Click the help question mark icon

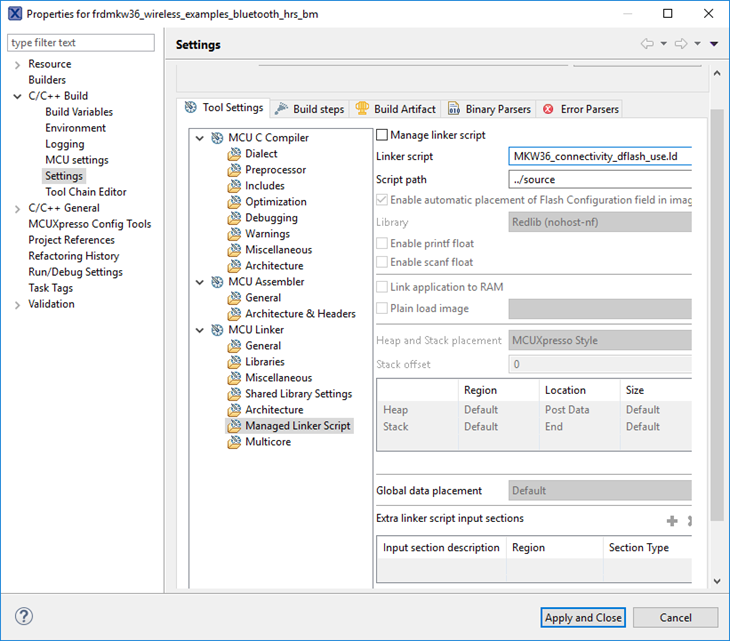tap(25, 617)
